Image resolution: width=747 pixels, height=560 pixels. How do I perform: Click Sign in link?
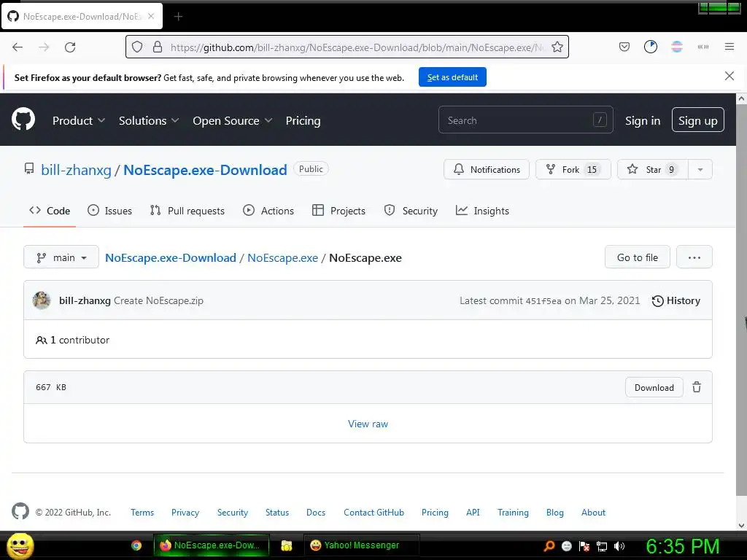[643, 120]
